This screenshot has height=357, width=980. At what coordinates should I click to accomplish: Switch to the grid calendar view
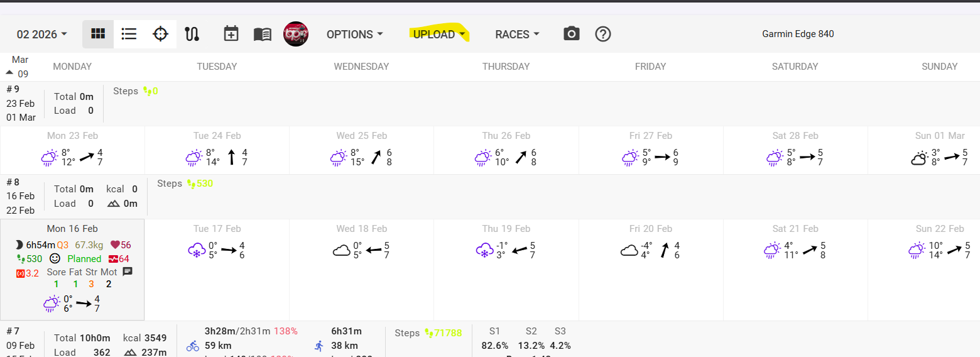(x=98, y=34)
